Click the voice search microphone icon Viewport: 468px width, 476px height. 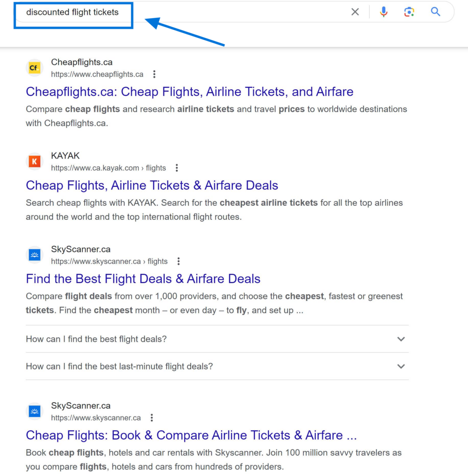point(382,12)
